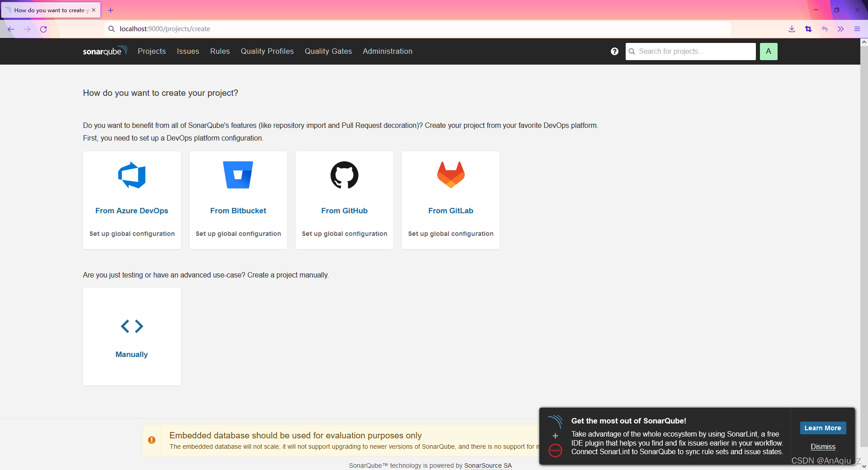Open the Rules page
868x470 pixels.
(220, 52)
